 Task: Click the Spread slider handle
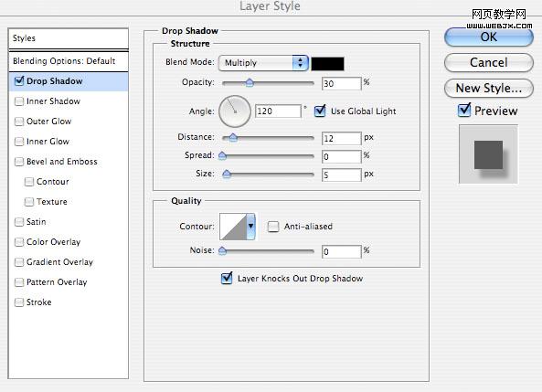click(223, 156)
